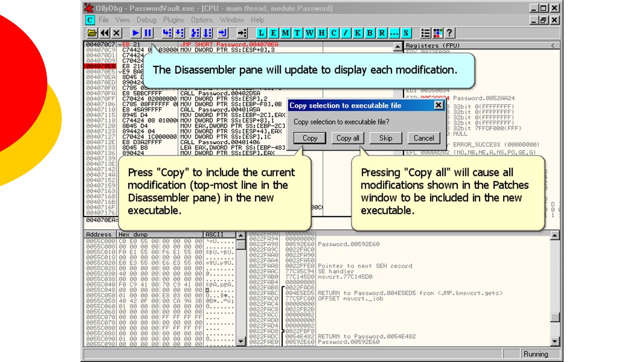Open the Help menu
644x362 pixels.
(258, 20)
